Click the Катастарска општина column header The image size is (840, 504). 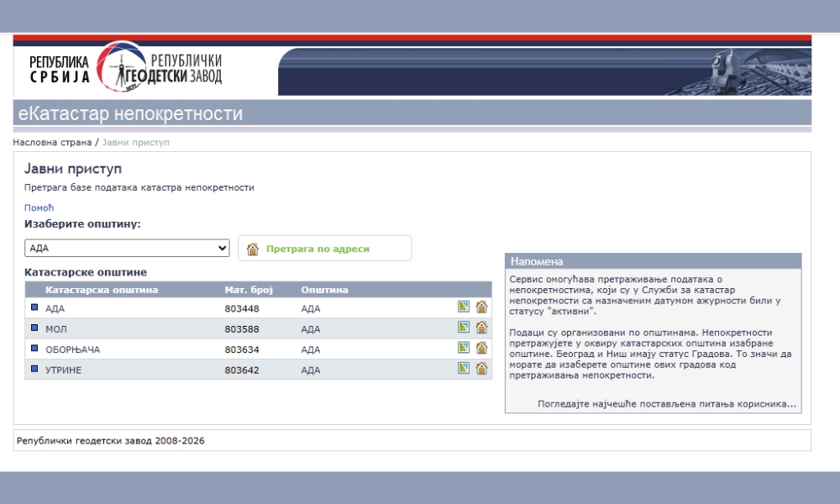[x=102, y=290]
